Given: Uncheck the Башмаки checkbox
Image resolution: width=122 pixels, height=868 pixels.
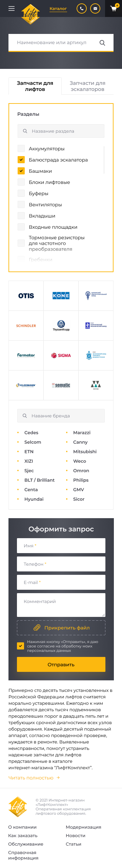Looking at the screenshot, I should click(x=21, y=171).
